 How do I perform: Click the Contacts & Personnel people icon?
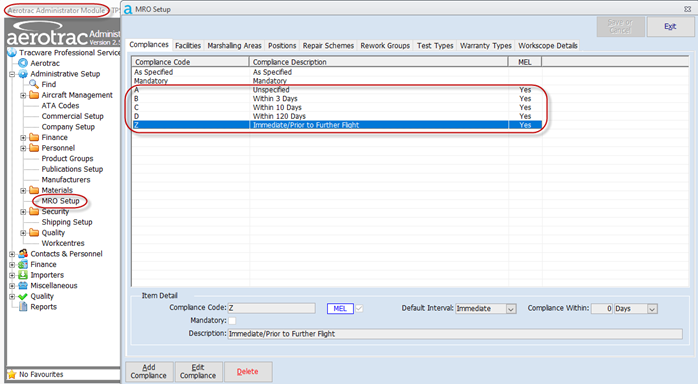click(x=23, y=254)
